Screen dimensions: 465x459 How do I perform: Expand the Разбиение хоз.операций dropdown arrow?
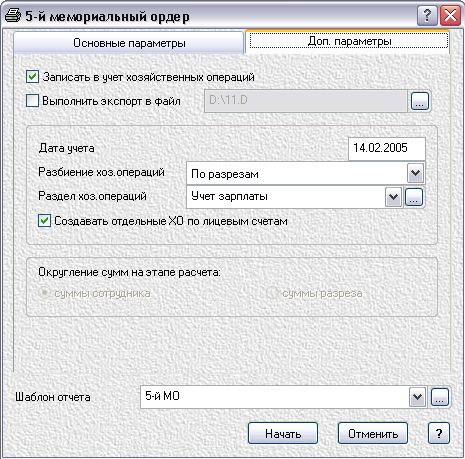pyautogui.click(x=415, y=173)
